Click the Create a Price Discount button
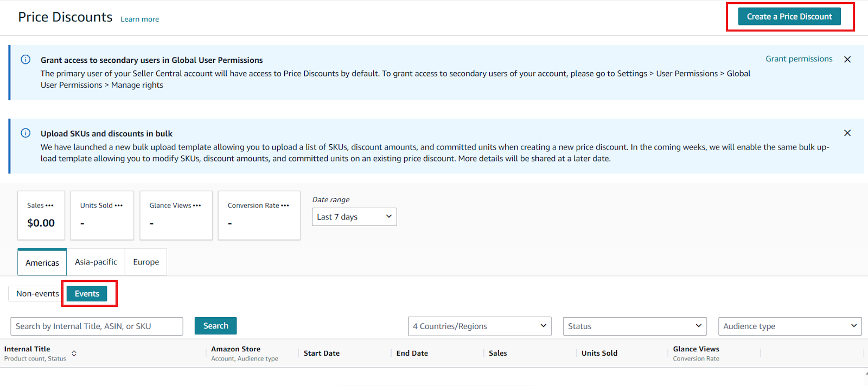The image size is (868, 386). coord(789,16)
